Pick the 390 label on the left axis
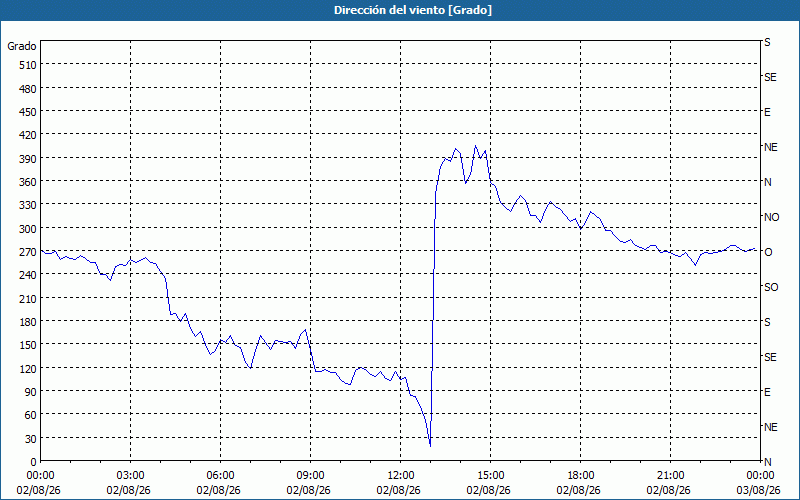Screen dimensions: 800x500 pyautogui.click(x=28, y=159)
